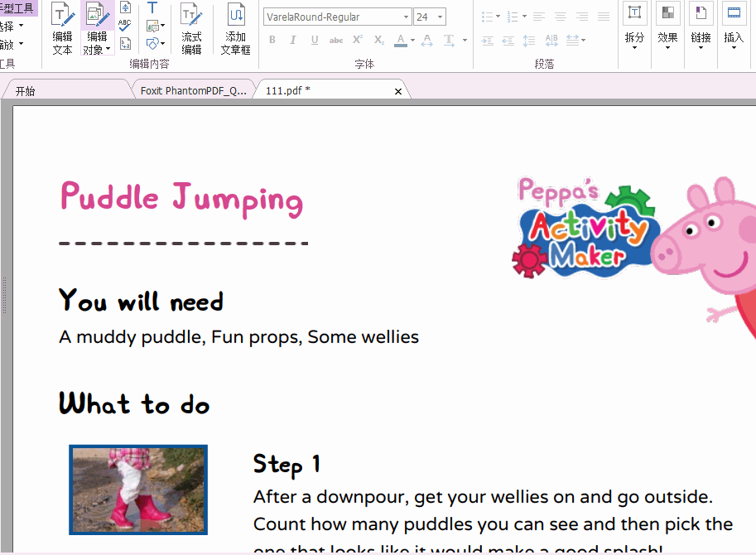Image resolution: width=756 pixels, height=555 pixels.
Task: Click the Step 1 heading
Action: pyautogui.click(x=287, y=465)
